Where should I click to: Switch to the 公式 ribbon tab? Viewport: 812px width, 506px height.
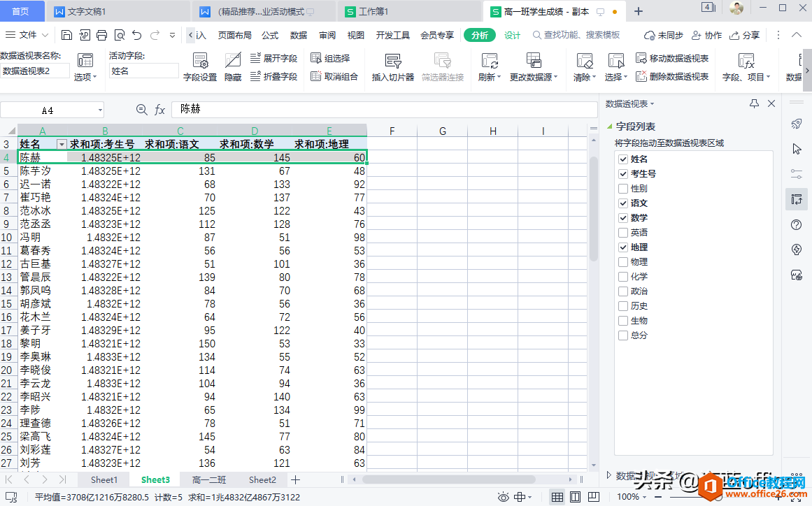(x=270, y=35)
